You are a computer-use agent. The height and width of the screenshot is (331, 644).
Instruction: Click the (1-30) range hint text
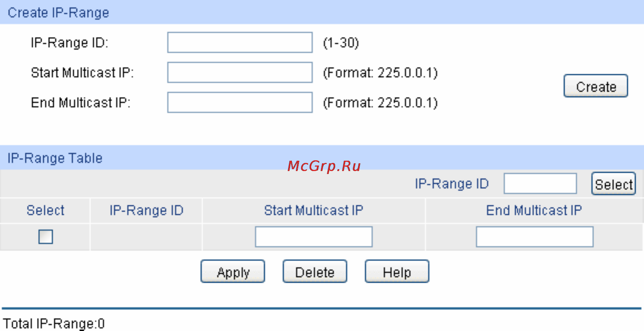(341, 43)
